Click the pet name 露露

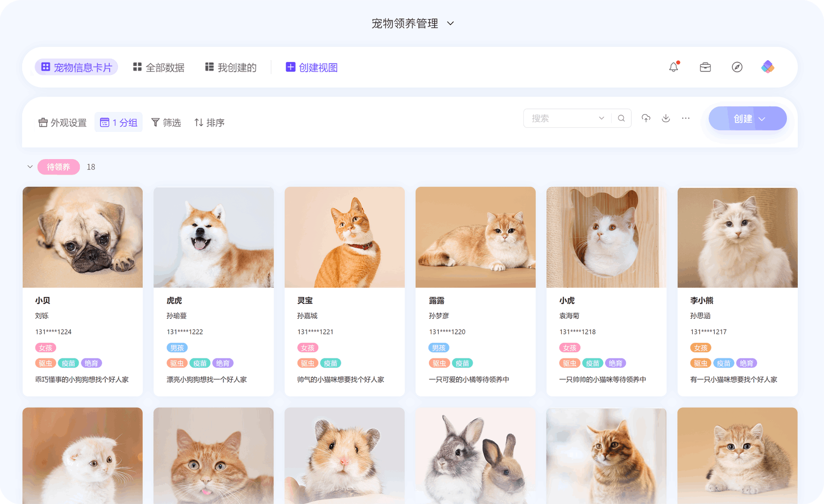point(437,301)
